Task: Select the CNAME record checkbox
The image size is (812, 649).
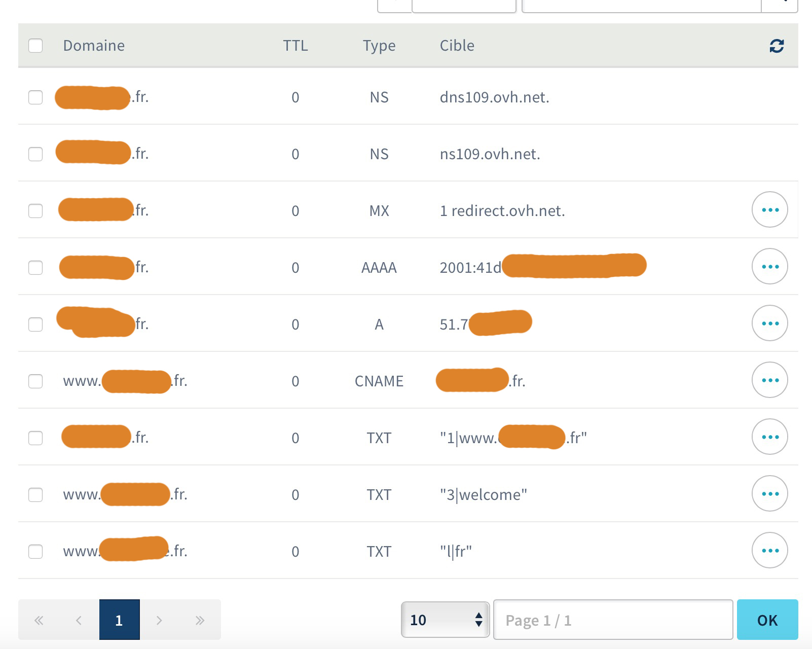Action: (x=35, y=381)
